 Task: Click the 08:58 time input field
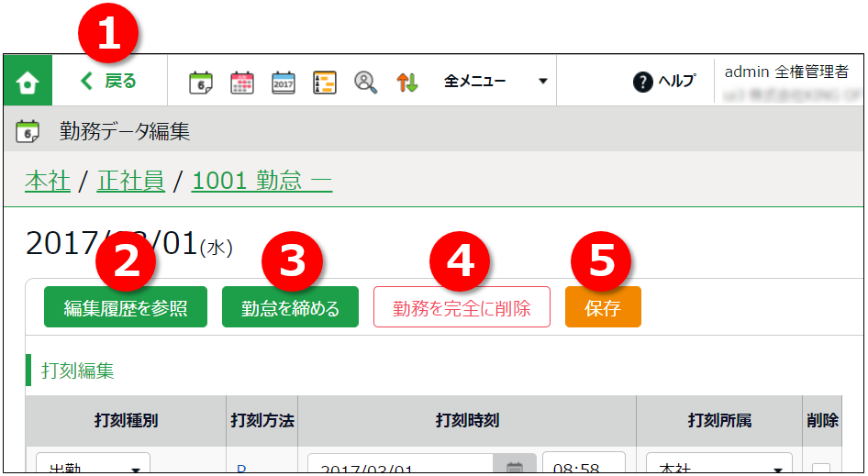click(x=584, y=468)
